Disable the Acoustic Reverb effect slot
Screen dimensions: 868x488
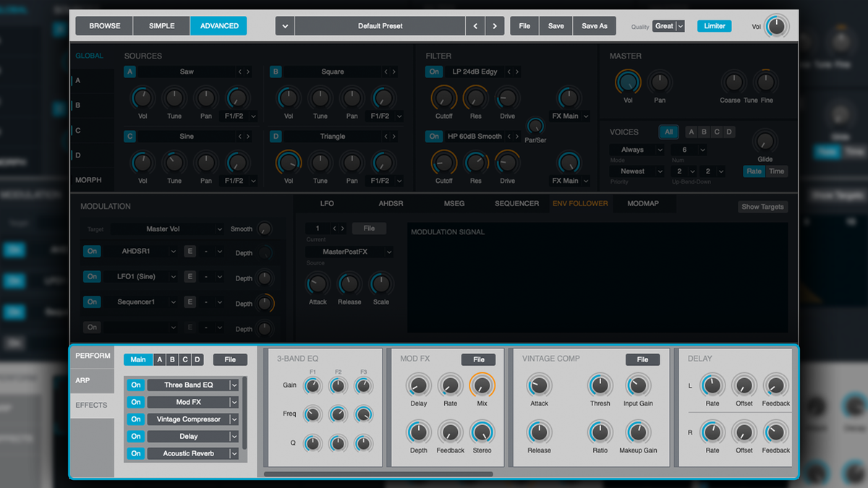(x=135, y=453)
